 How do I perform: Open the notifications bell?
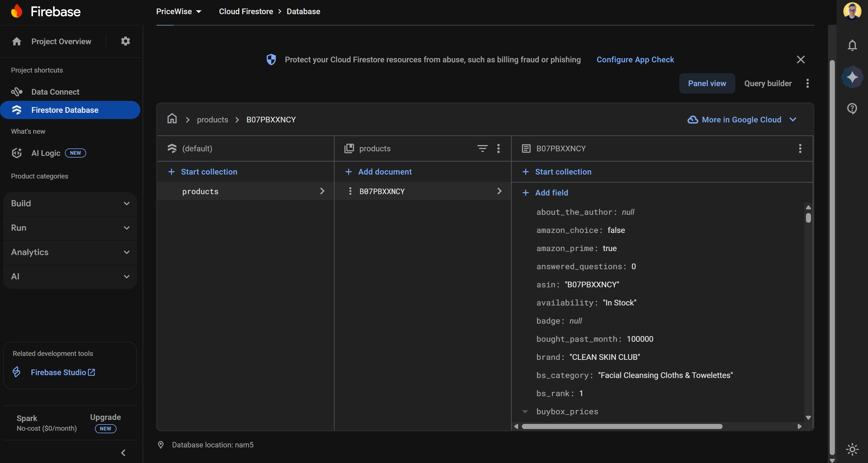852,45
